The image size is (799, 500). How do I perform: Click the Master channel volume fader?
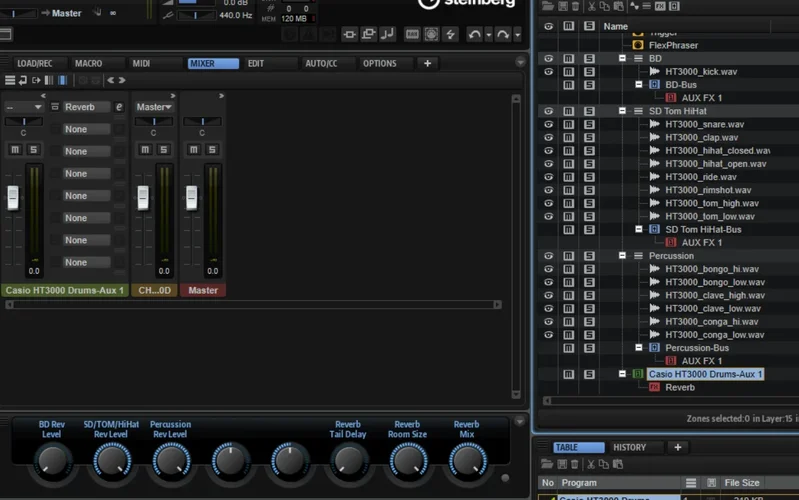[191, 197]
